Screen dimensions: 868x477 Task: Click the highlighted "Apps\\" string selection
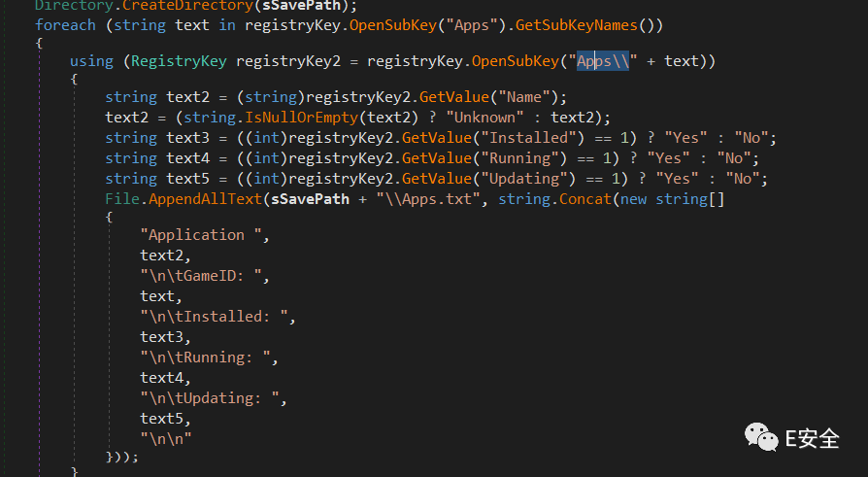point(603,61)
